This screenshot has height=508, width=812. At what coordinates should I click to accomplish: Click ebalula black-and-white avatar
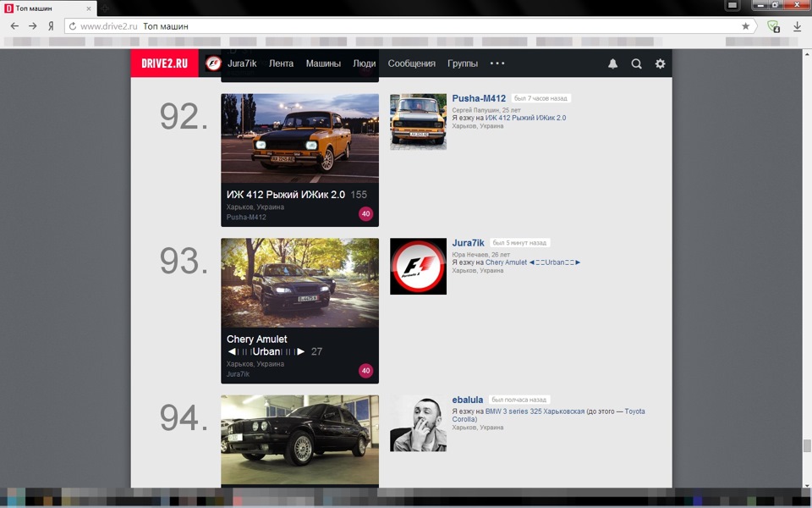coord(418,423)
